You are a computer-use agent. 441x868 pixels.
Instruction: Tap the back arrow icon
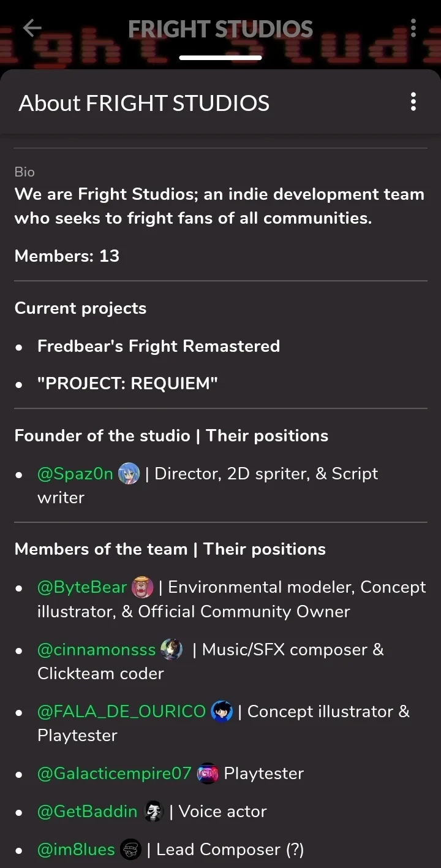[x=32, y=28]
